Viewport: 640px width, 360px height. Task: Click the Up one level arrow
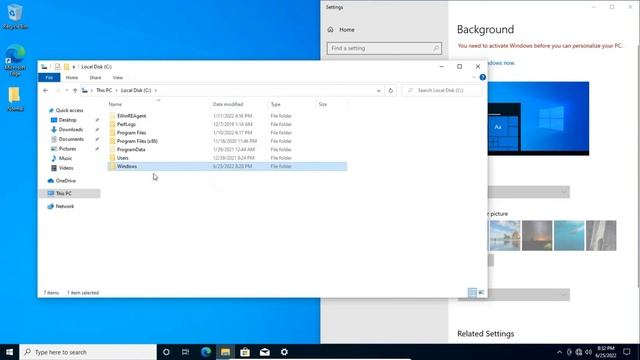tap(75, 90)
